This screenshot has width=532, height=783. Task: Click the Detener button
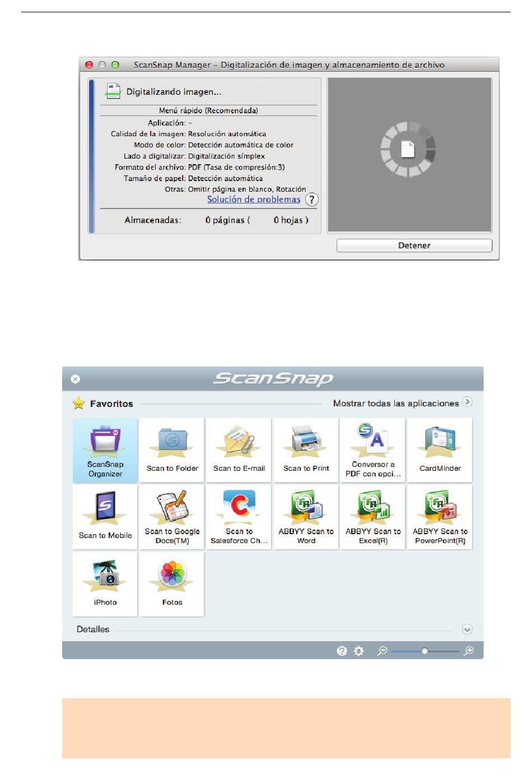(x=414, y=245)
